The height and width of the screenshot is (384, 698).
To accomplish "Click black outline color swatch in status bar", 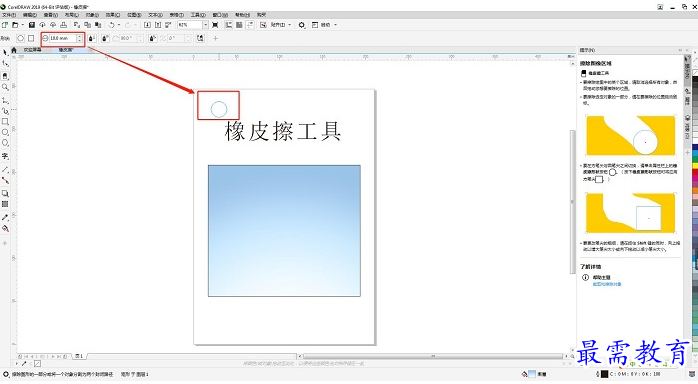I will tap(605, 374).
